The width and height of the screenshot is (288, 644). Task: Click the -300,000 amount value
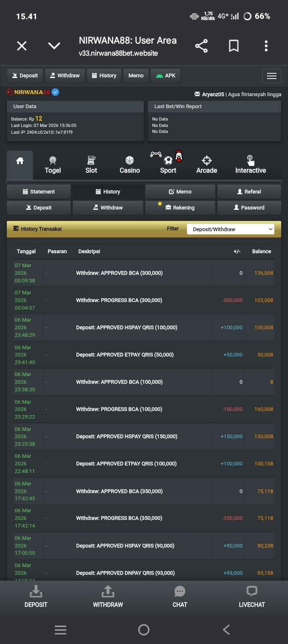(x=232, y=300)
